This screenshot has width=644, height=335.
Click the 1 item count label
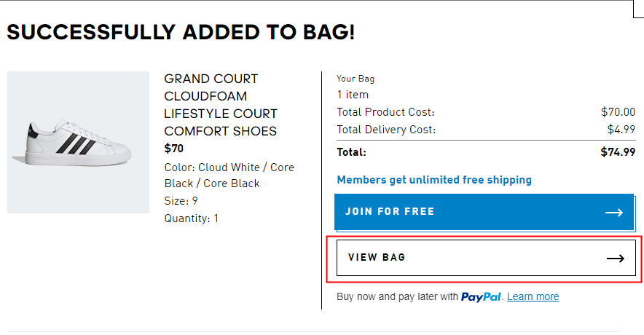[353, 95]
